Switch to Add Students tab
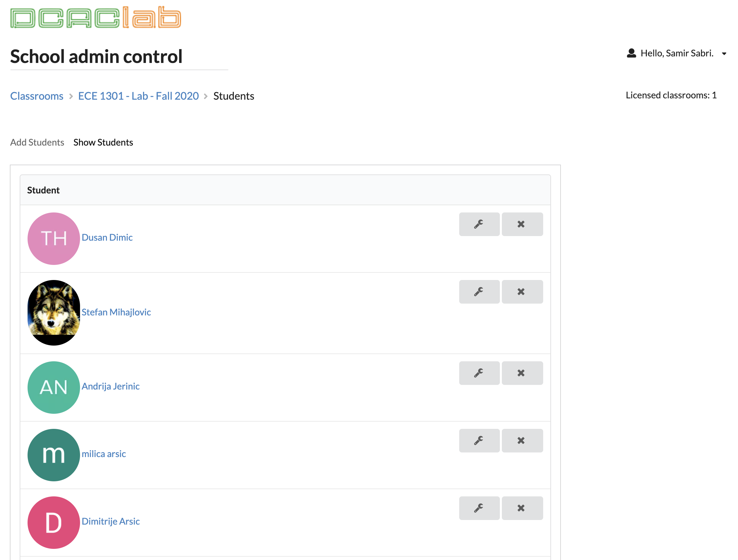Viewport: 738px width, 560px height. coord(37,142)
